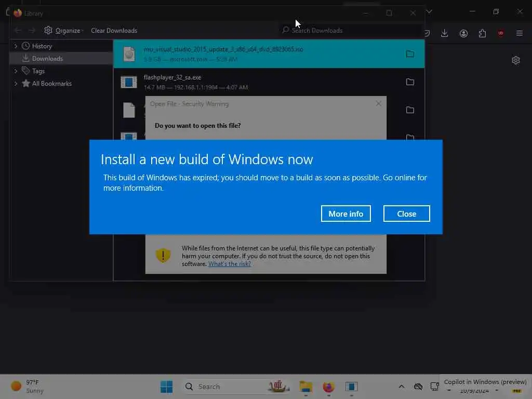This screenshot has width=532, height=399.
Task: Open Firefox downloads panel icon
Action: click(445, 33)
